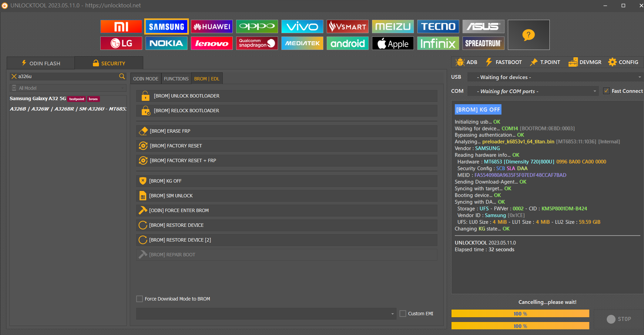Choose the Vivo brand logo
This screenshot has height=335, width=644.
coord(302,26)
